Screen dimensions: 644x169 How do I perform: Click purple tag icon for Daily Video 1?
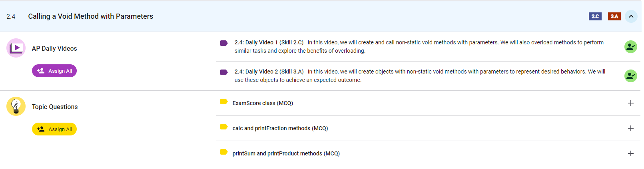click(224, 43)
